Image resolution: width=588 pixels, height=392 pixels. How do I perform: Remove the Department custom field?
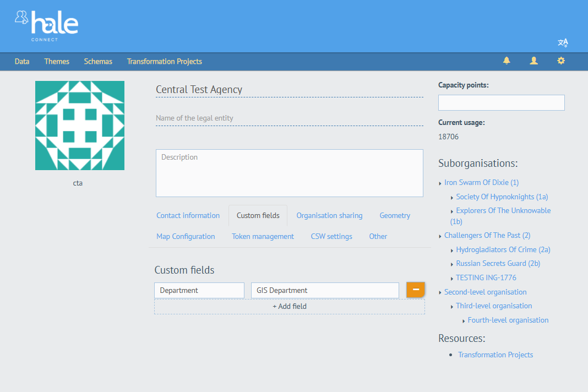[x=416, y=290]
